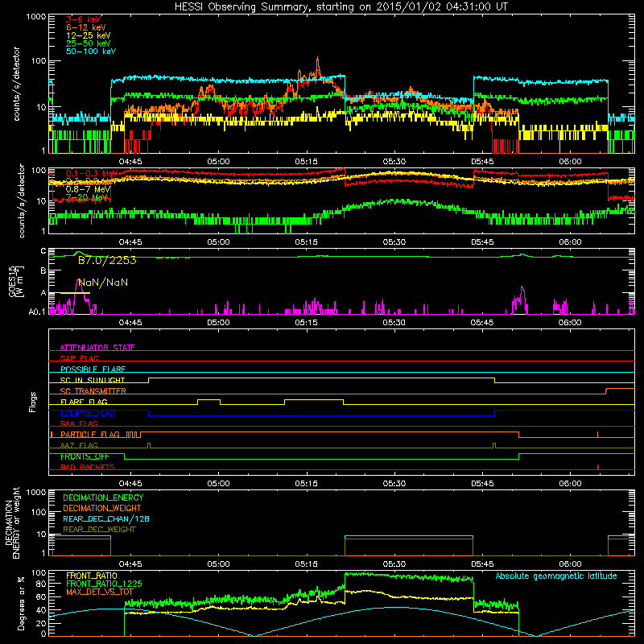
Task: Click the green 7-20 MeV legend label
Action: [87, 197]
